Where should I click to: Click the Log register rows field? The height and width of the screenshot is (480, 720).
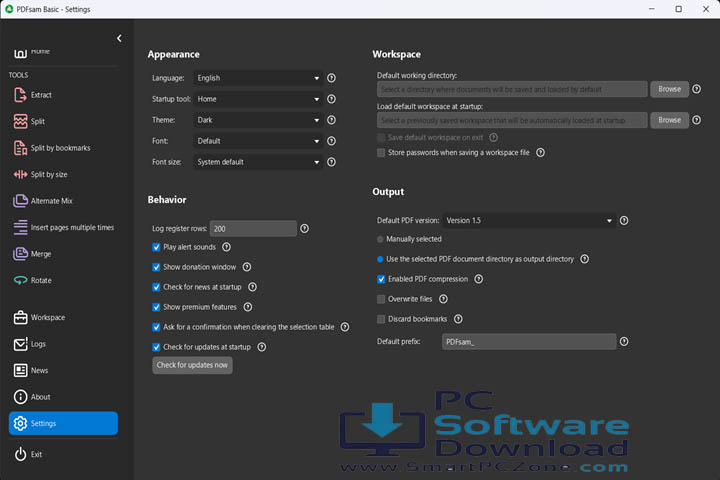(253, 228)
